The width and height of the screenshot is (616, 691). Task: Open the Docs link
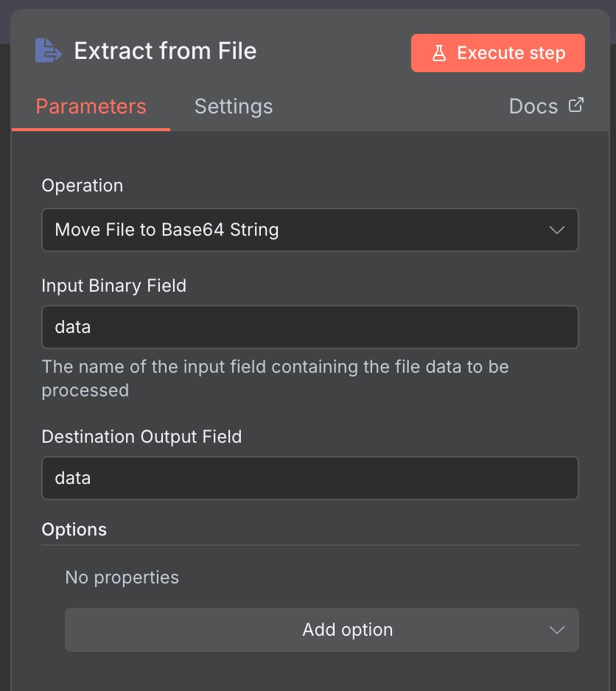533,107
